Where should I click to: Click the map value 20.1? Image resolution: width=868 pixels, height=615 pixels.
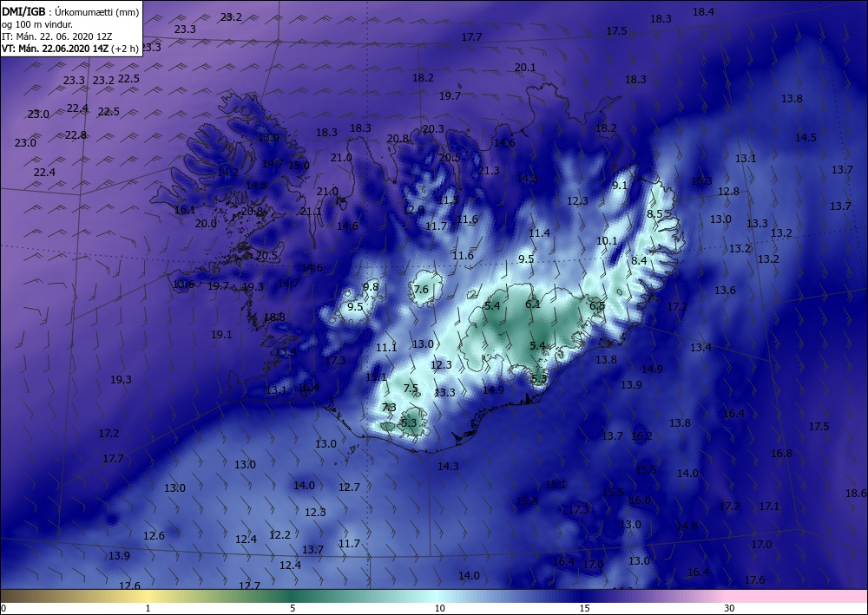point(525,68)
